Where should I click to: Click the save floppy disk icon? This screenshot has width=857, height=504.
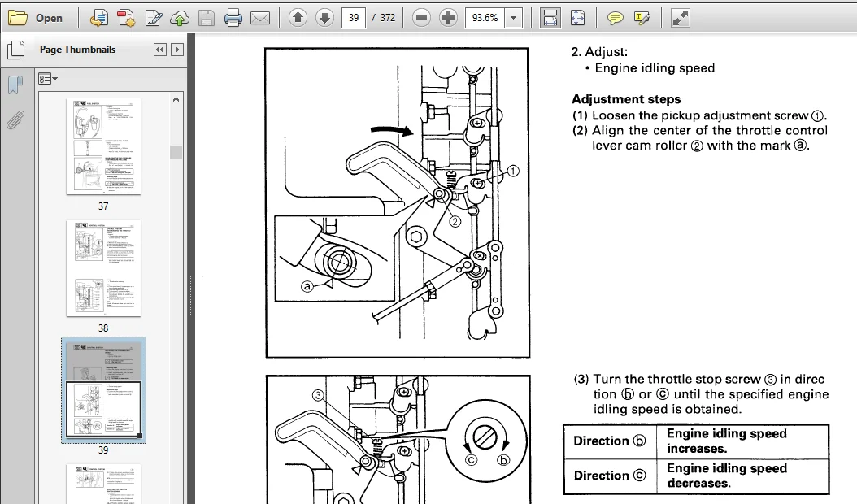[206, 18]
